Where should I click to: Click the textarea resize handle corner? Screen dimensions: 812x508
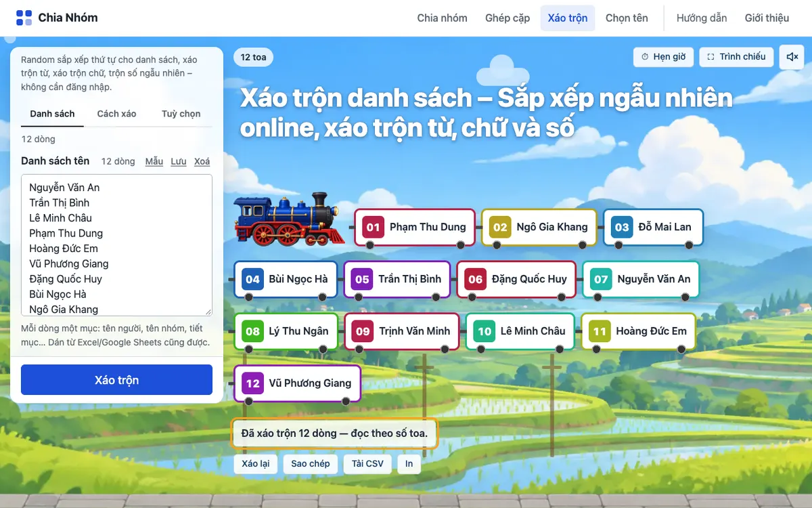[x=208, y=312]
